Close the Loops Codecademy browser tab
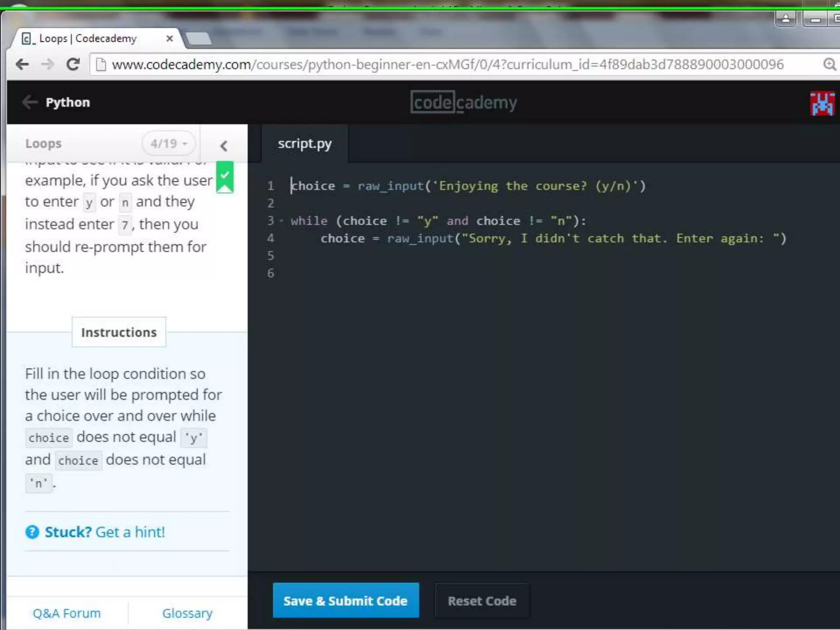The height and width of the screenshot is (630, 840). pyautogui.click(x=169, y=39)
